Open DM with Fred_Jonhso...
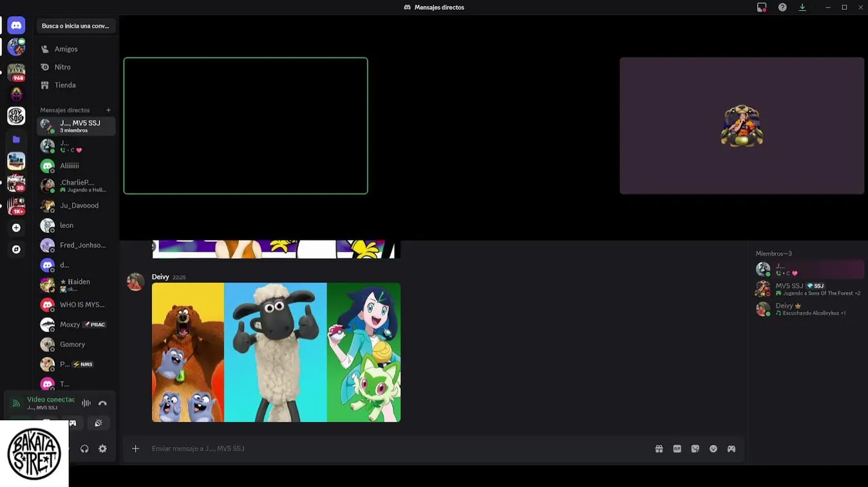The height and width of the screenshot is (487, 868). (x=76, y=245)
